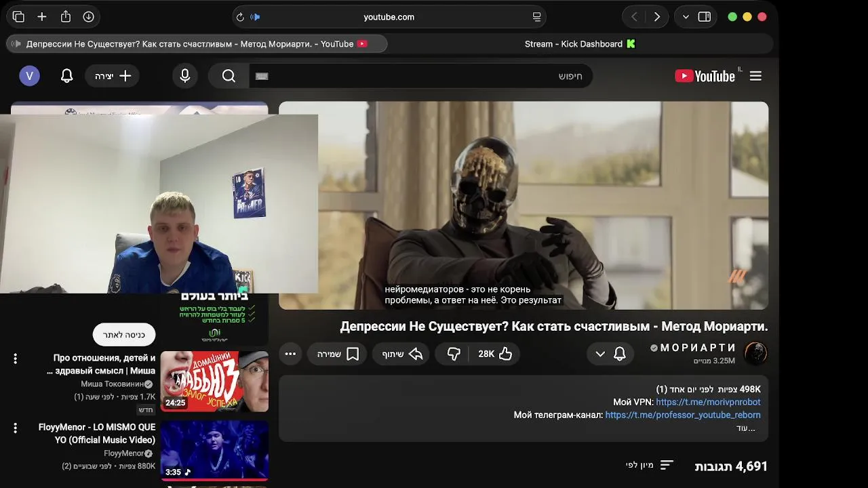Like the video showing 28K

[496, 354]
